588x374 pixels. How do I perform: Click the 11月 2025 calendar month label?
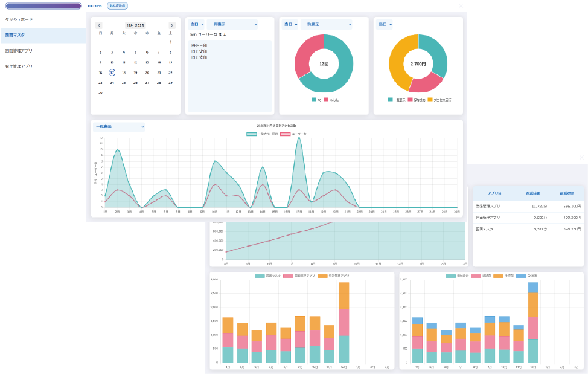tap(135, 25)
